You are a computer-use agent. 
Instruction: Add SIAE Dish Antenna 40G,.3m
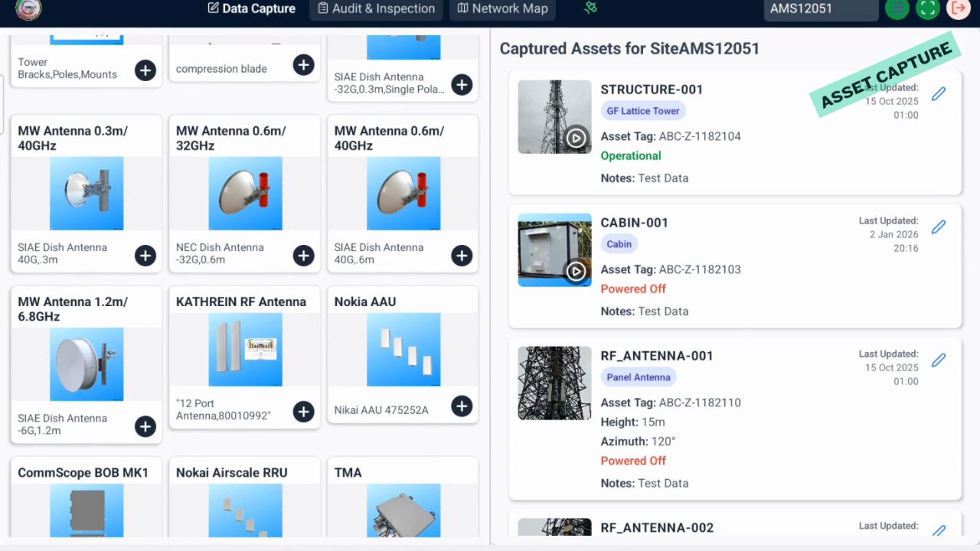[x=145, y=256]
